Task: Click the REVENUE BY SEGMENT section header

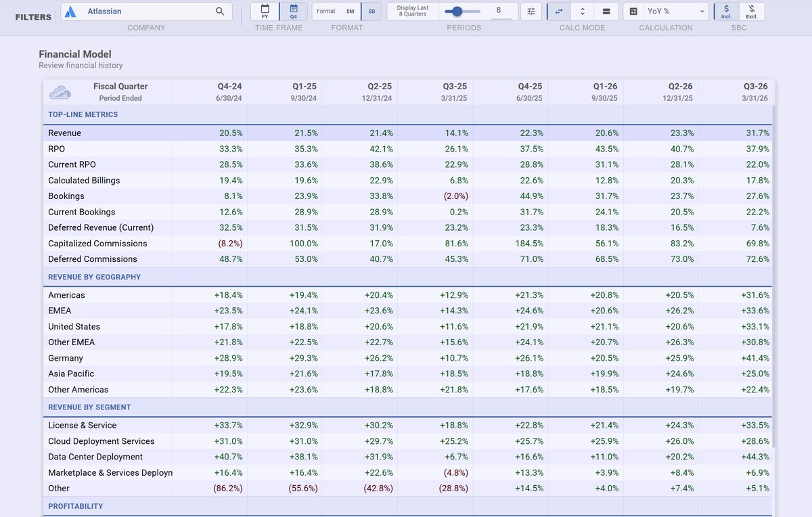Action: click(x=89, y=407)
